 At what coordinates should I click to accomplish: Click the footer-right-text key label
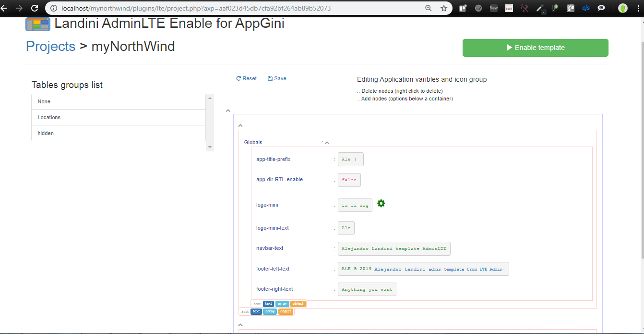(x=274, y=289)
